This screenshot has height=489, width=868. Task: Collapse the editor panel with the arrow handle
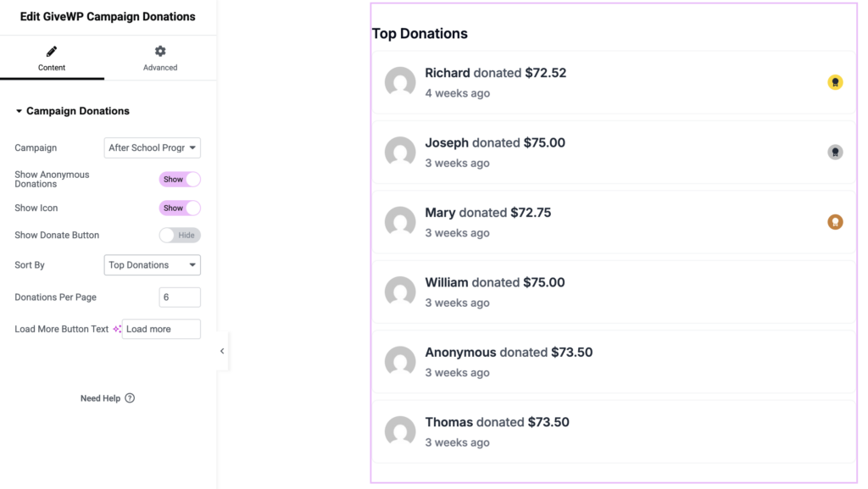tap(222, 351)
